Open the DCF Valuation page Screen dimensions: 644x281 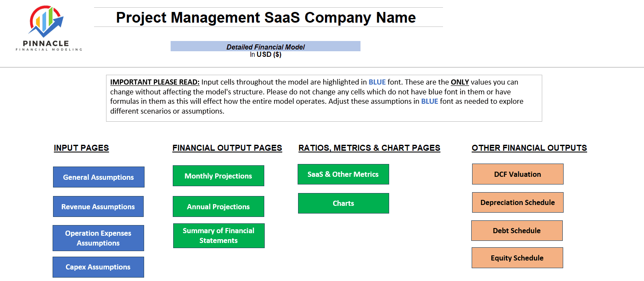pyautogui.click(x=518, y=174)
